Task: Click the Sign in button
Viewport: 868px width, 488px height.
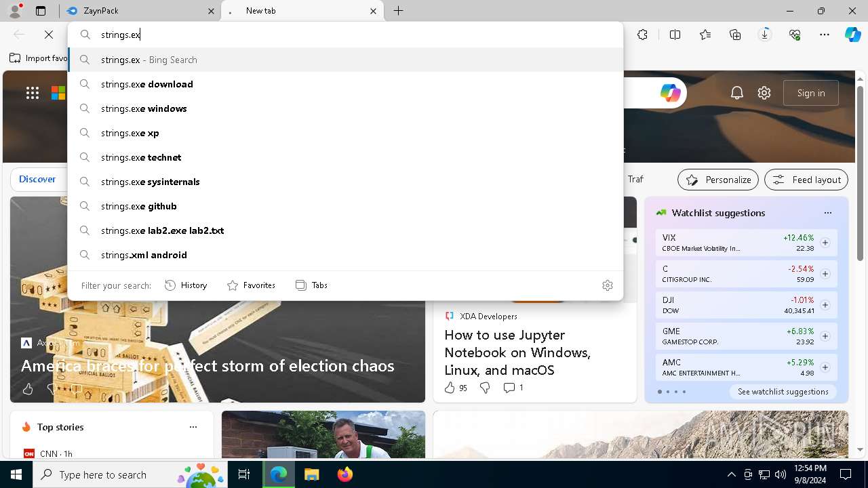Action: [x=811, y=93]
